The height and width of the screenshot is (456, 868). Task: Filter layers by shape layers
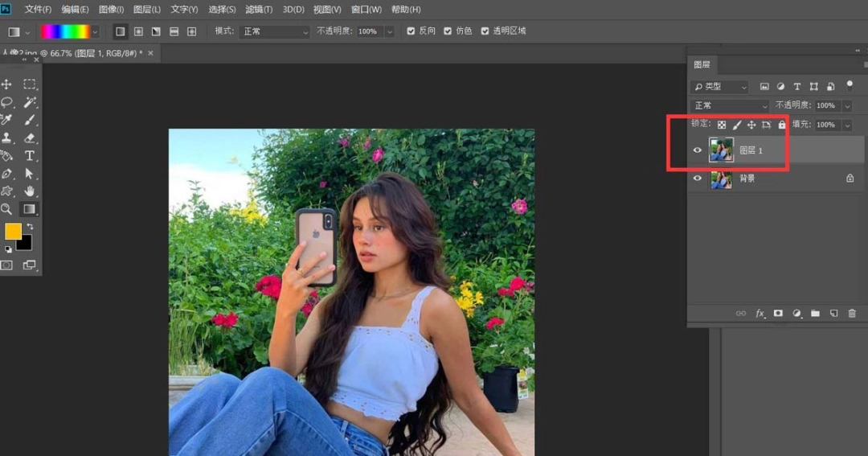click(x=813, y=86)
